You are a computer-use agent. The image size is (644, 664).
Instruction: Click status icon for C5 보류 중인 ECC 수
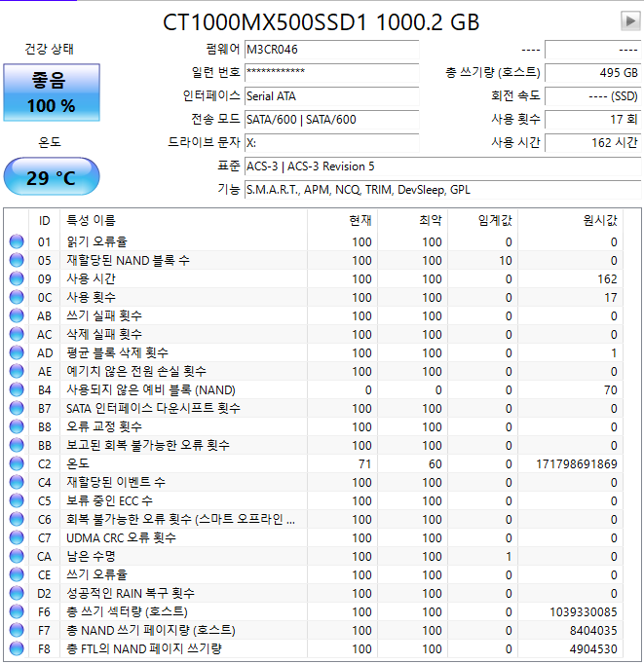17,500
